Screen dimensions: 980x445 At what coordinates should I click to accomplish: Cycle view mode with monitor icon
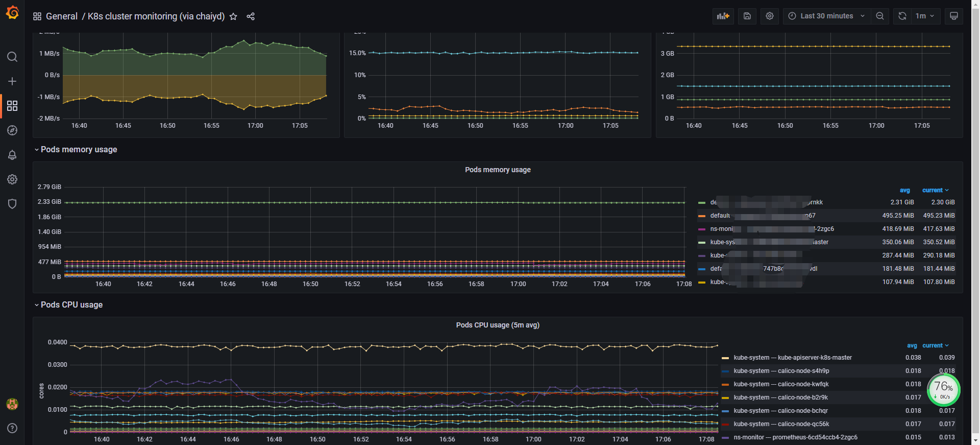[953, 16]
